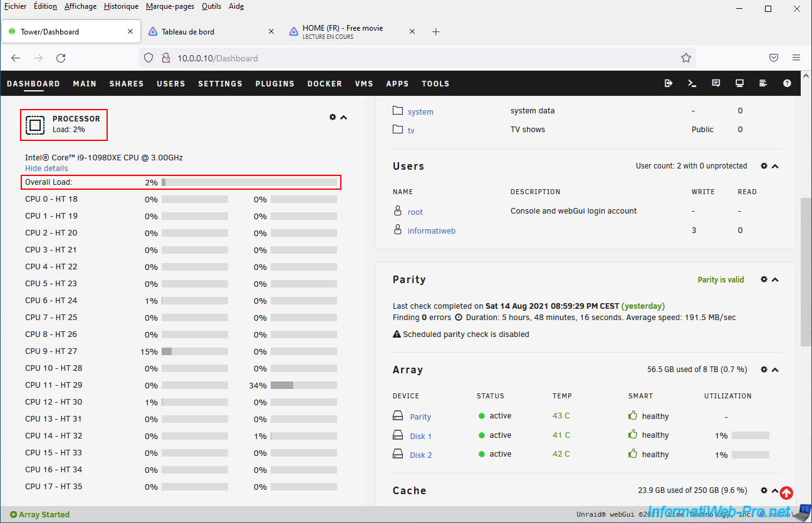Open the Disk 1 device link
Image resolution: width=812 pixels, height=523 pixels.
click(x=420, y=436)
